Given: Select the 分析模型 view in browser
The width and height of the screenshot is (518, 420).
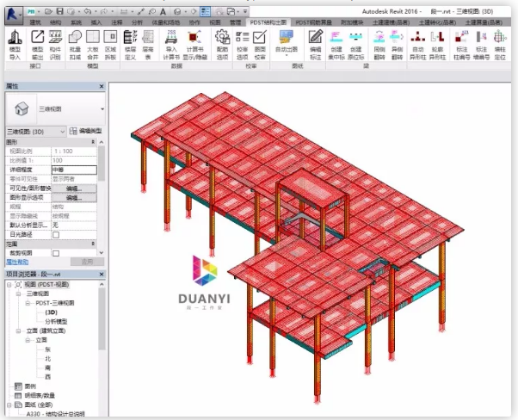Looking at the screenshot, I should 57,320.
